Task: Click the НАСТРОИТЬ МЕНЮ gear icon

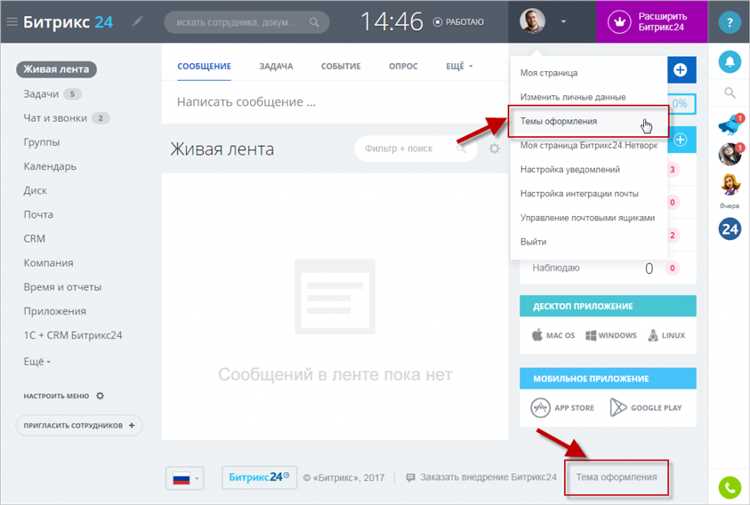Action: [x=100, y=395]
